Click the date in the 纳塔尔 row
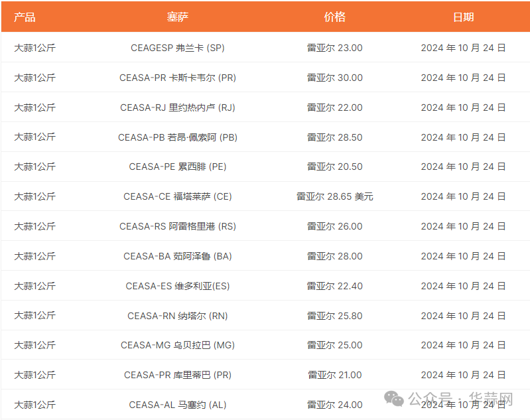Image resolution: width=530 pixels, height=420 pixels. (463, 316)
